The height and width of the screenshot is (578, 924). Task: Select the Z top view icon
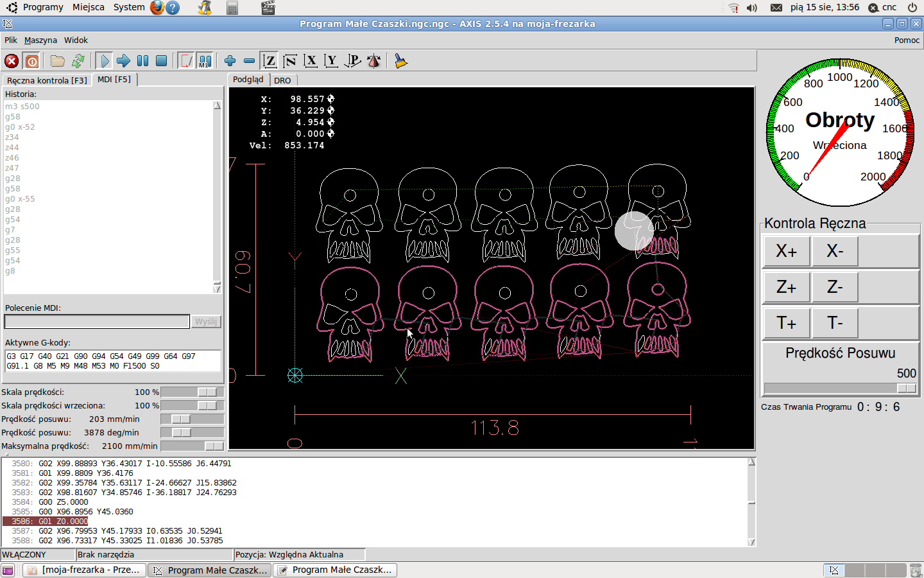[269, 61]
